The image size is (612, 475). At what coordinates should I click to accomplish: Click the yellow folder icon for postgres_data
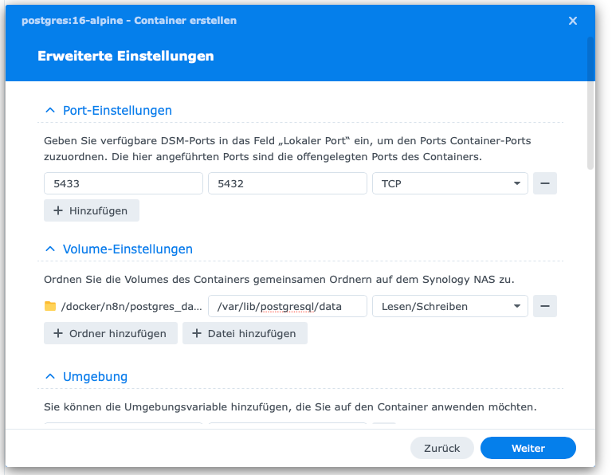click(51, 307)
